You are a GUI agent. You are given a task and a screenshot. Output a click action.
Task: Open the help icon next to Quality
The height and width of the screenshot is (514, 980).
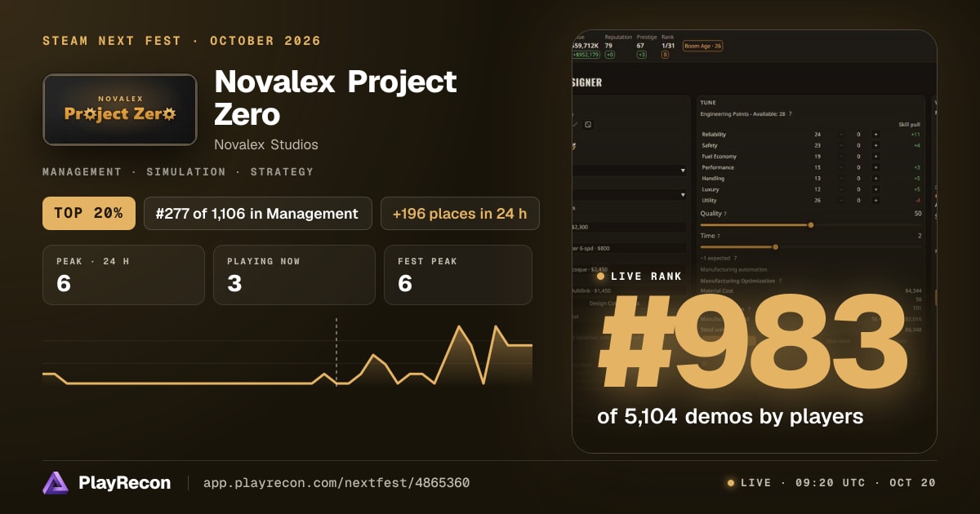click(x=724, y=214)
